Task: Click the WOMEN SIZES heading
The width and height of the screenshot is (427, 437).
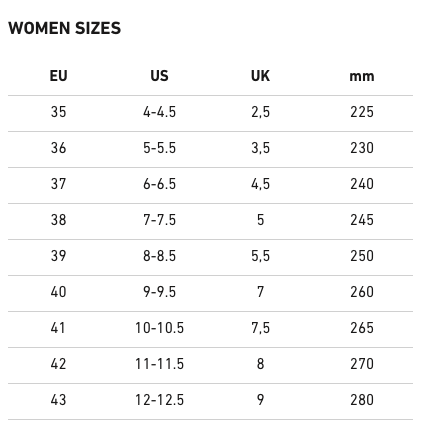Action: [64, 28]
